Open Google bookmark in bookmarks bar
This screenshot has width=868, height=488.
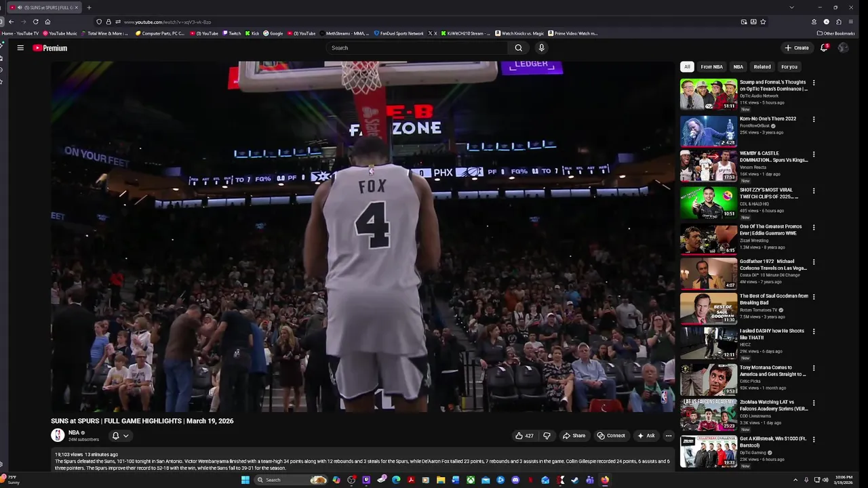coord(273,33)
